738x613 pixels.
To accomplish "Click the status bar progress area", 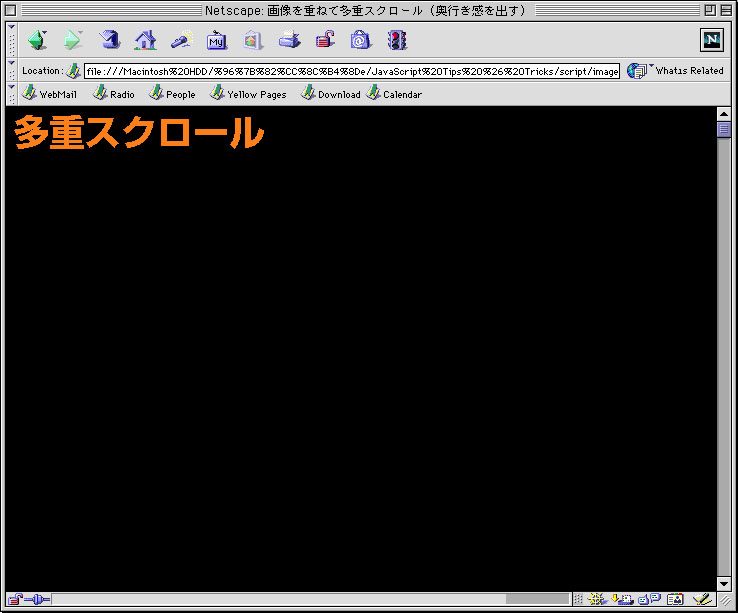I will 311,599.
